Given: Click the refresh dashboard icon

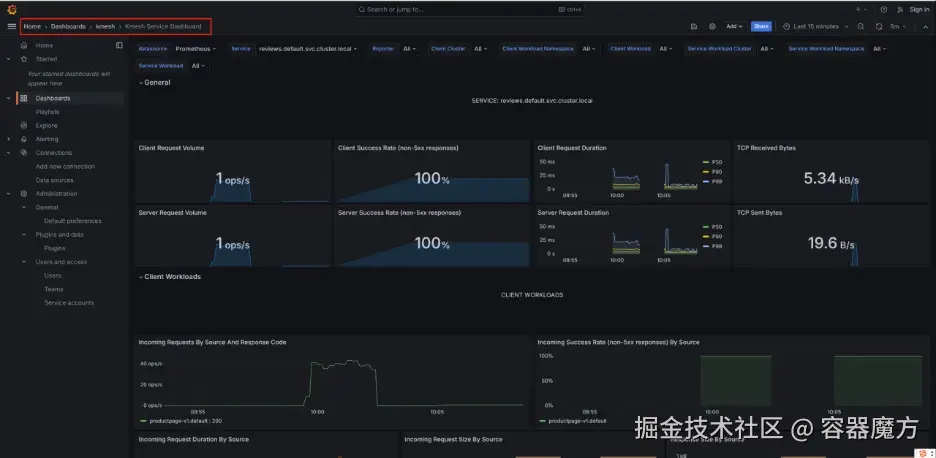Looking at the screenshot, I should point(879,26).
